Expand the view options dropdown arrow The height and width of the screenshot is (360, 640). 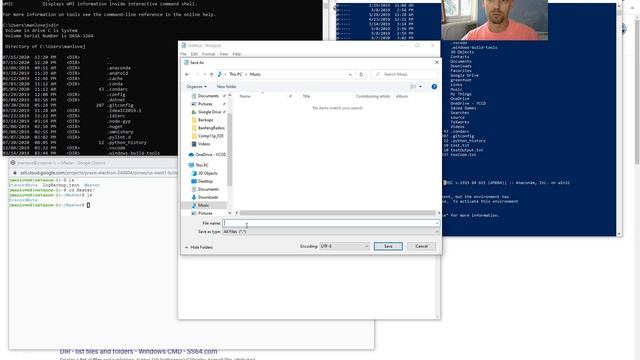[420, 87]
